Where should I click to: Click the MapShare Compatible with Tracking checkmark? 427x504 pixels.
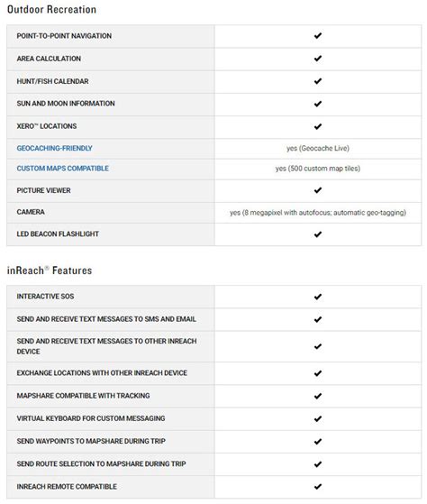tap(318, 396)
